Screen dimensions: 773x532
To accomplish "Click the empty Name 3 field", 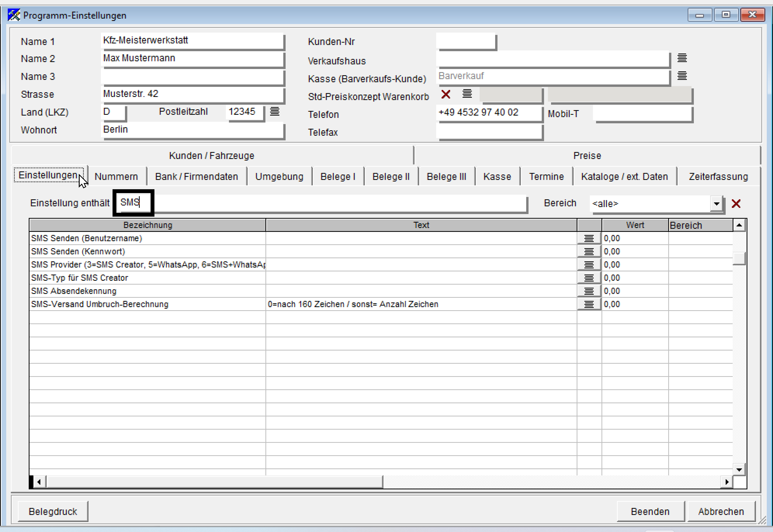I will click(192, 77).
